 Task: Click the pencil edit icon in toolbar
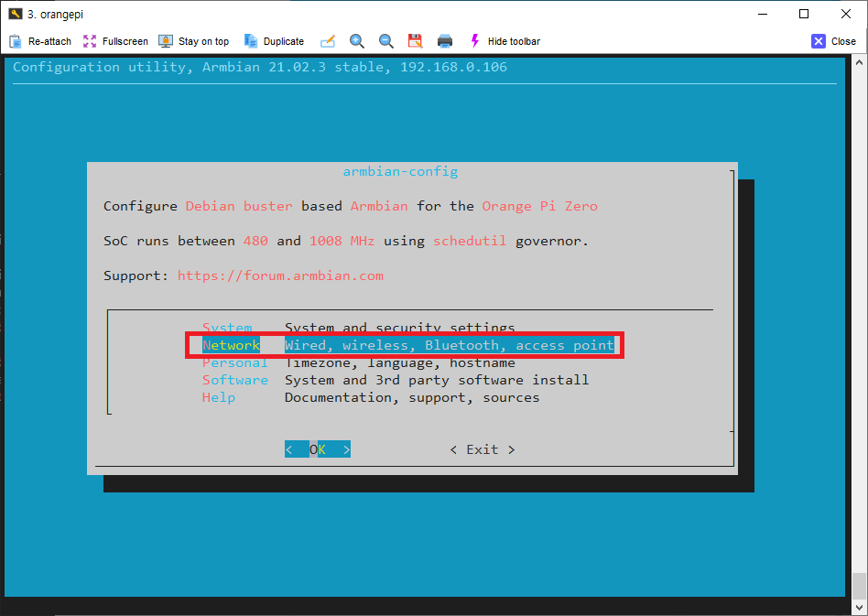328,41
